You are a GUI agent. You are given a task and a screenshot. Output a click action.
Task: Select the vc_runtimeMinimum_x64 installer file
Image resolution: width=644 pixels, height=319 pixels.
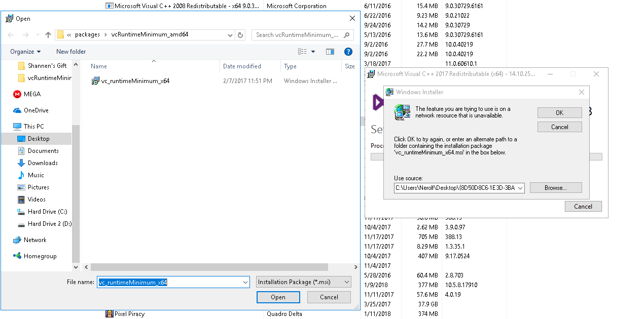point(130,81)
